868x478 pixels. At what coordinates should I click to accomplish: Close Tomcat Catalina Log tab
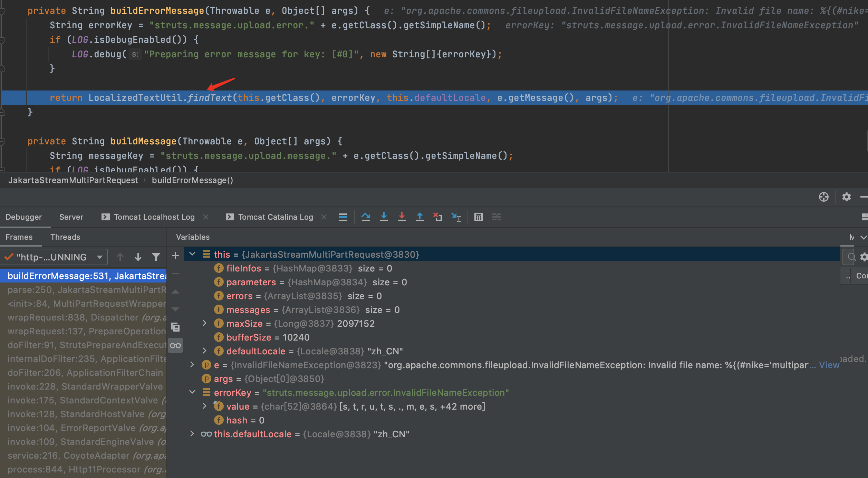[324, 217]
